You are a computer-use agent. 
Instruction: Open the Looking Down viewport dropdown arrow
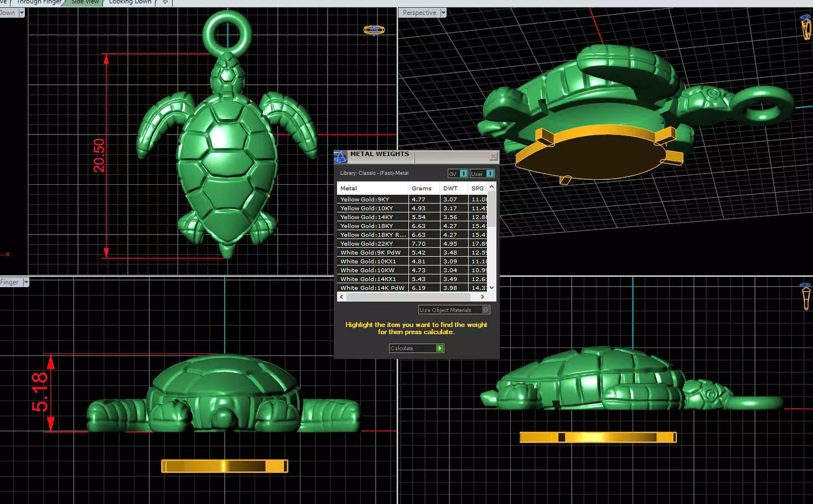tap(22, 13)
